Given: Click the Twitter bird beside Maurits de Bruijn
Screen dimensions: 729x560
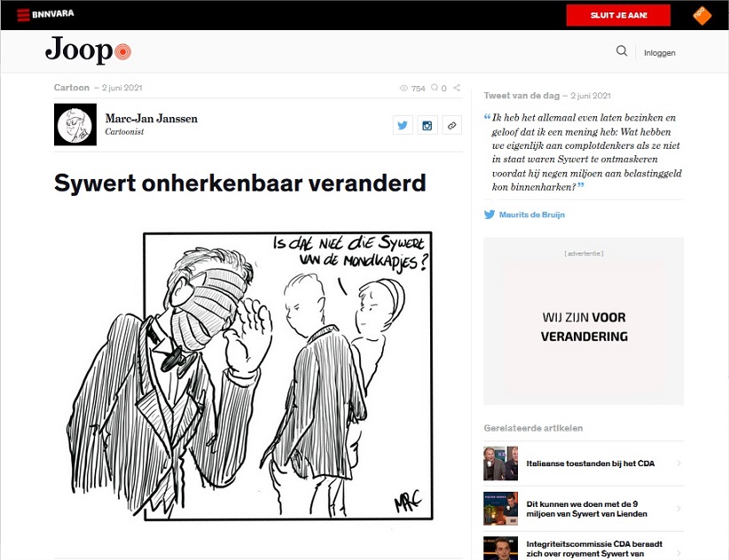Looking at the screenshot, I should point(490,214).
